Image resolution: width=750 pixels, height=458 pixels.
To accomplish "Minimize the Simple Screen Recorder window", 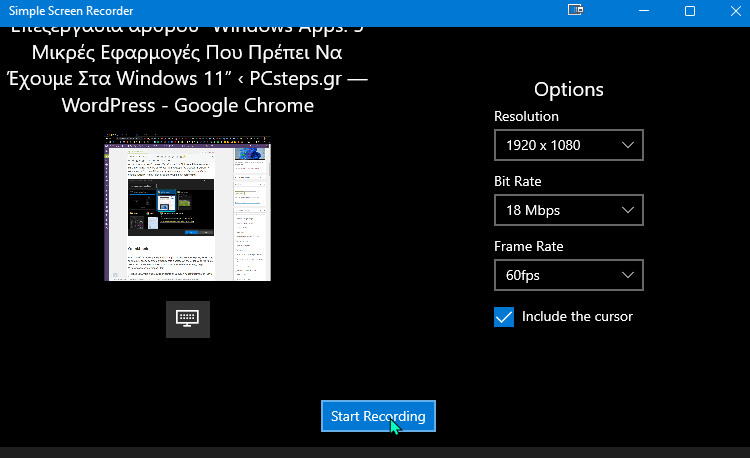I will 644,11.
